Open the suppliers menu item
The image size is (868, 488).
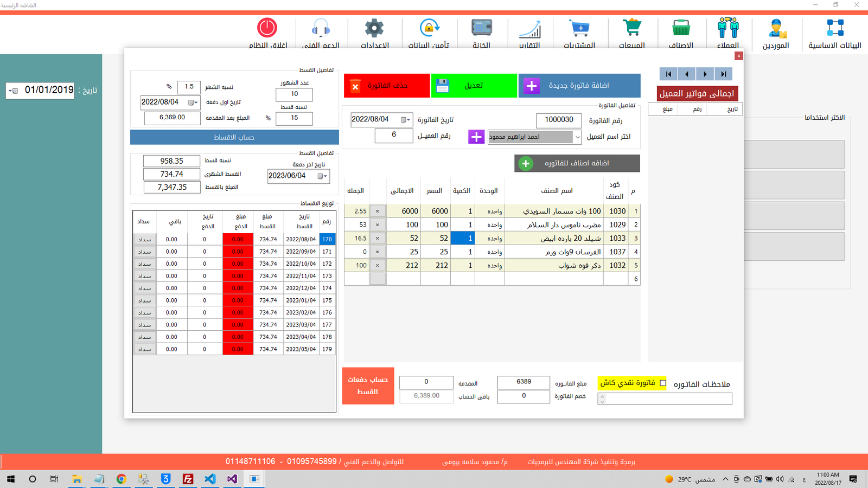[x=776, y=34]
